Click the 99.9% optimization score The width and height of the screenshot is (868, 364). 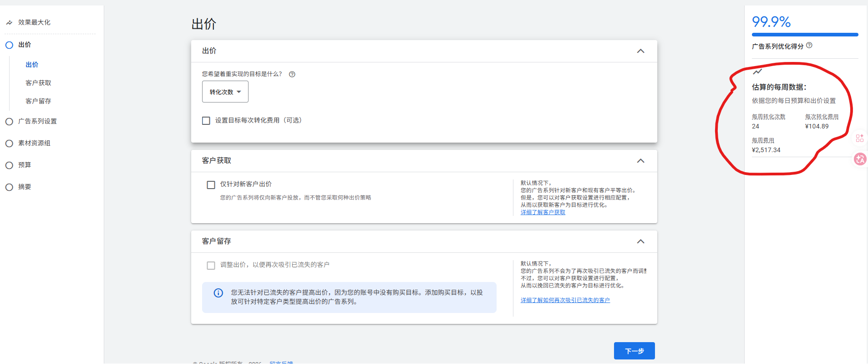click(772, 22)
